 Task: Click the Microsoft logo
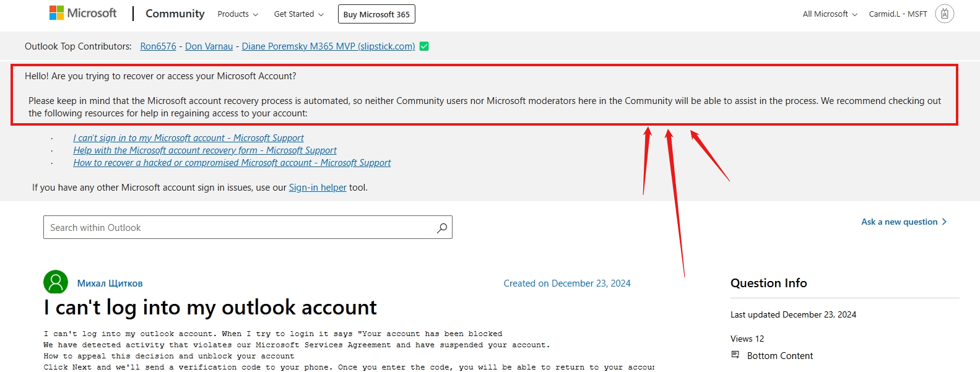click(83, 13)
